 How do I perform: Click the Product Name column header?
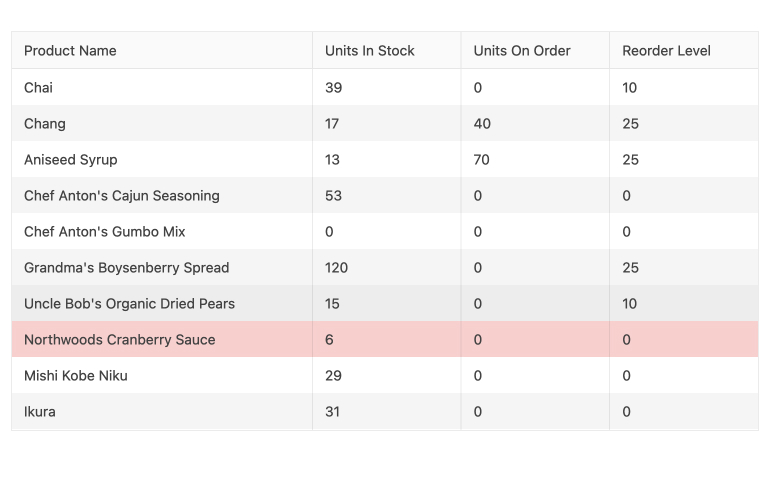click(162, 51)
